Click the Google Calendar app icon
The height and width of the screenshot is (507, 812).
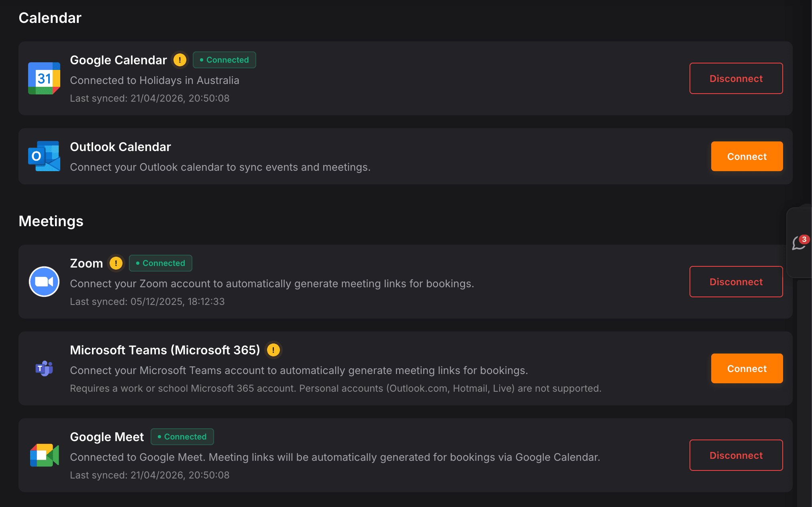pyautogui.click(x=44, y=78)
